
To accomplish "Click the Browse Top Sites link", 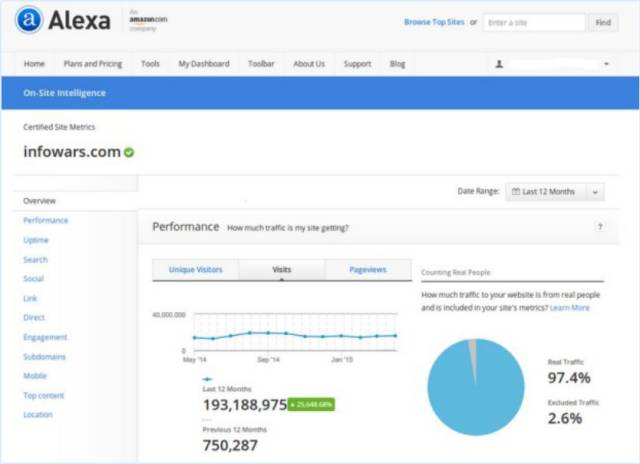I will click(x=434, y=22).
